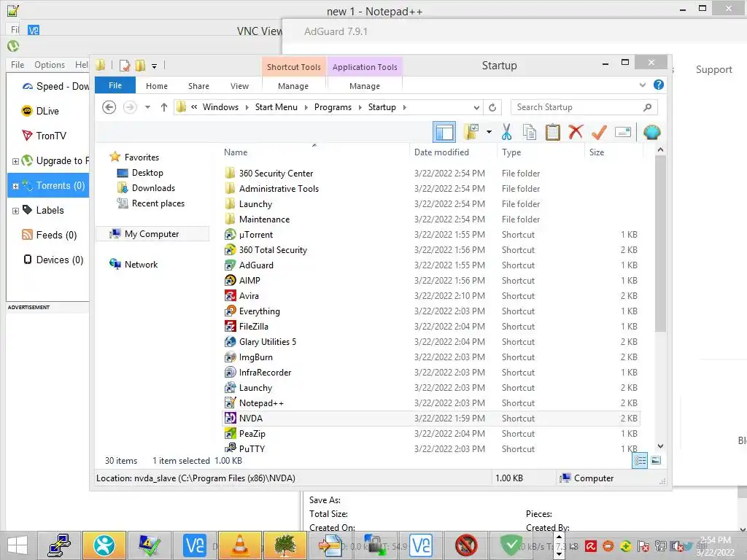Click the orange checkmark Properties icon
The image size is (747, 560).
pos(599,133)
